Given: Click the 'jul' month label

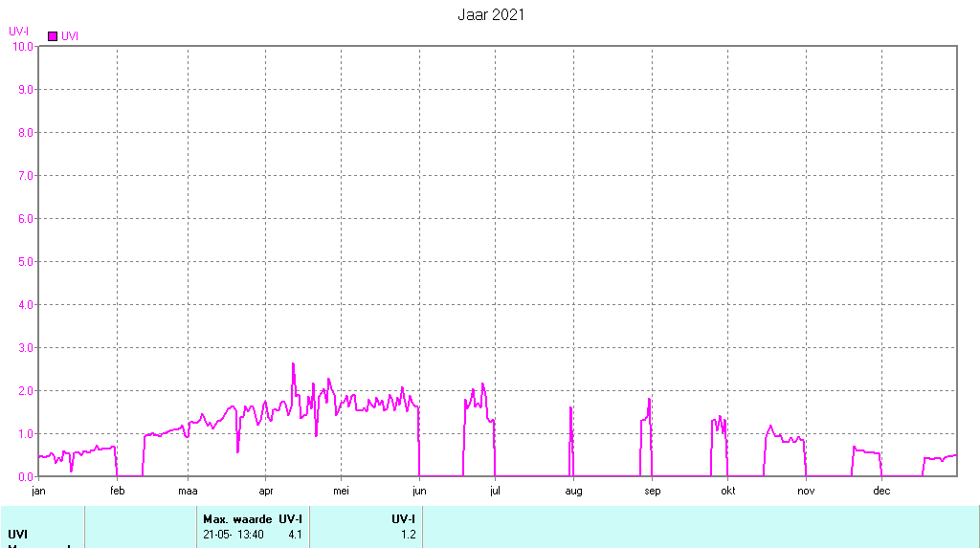Looking at the screenshot, I should pos(495,492).
